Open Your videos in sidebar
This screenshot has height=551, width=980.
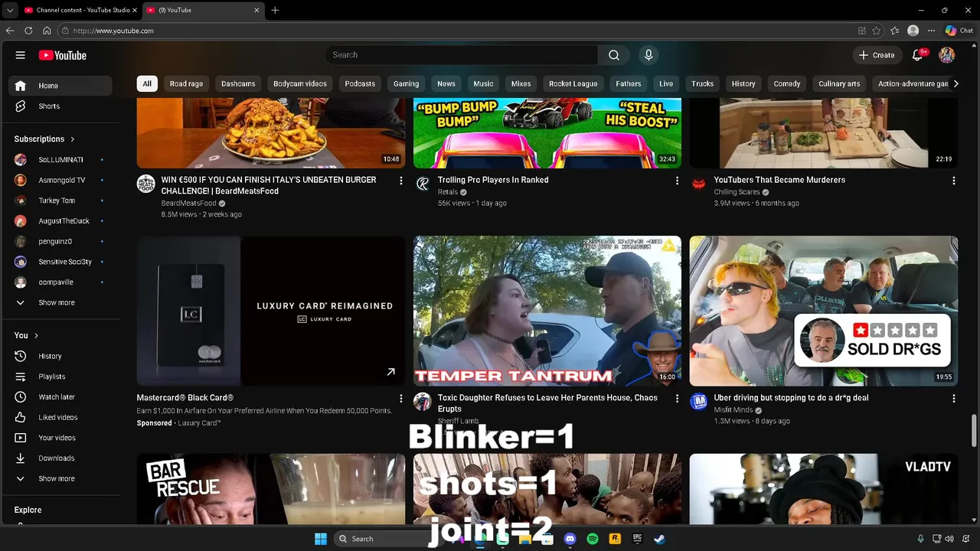(x=61, y=438)
